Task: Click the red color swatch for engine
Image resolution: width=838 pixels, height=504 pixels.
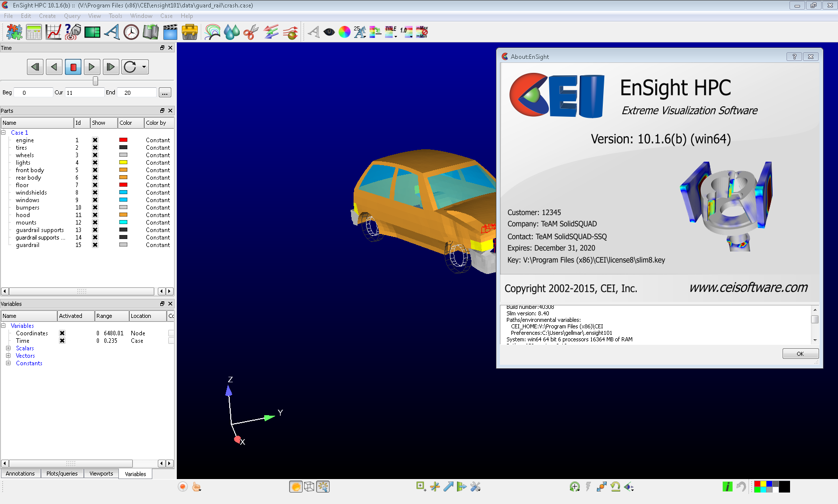Action: (123, 140)
